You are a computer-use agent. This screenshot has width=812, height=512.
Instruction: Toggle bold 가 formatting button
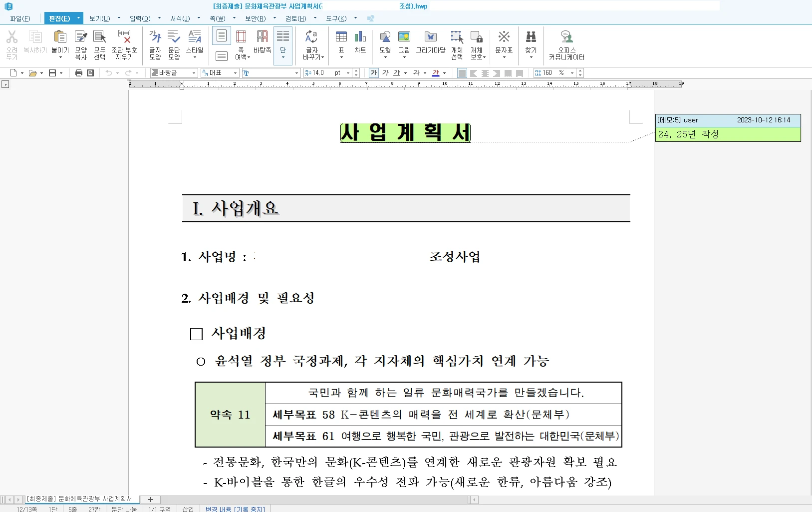point(374,73)
